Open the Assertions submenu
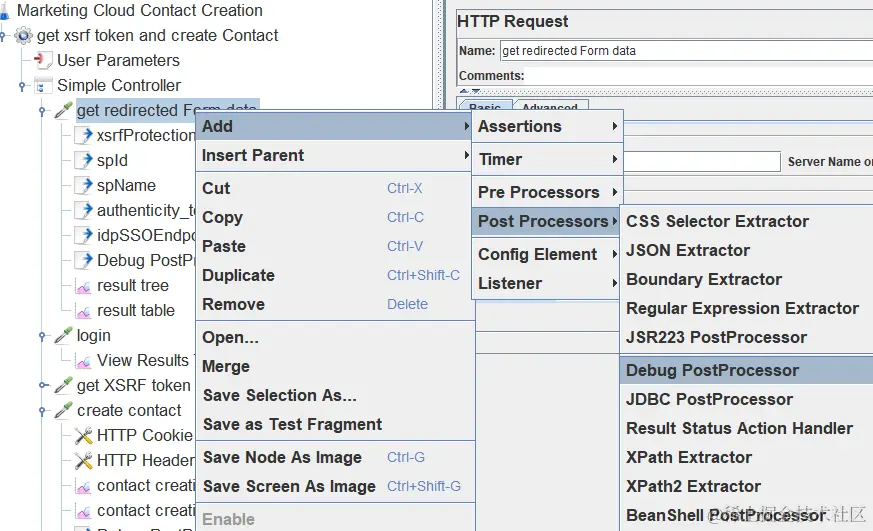 point(547,126)
